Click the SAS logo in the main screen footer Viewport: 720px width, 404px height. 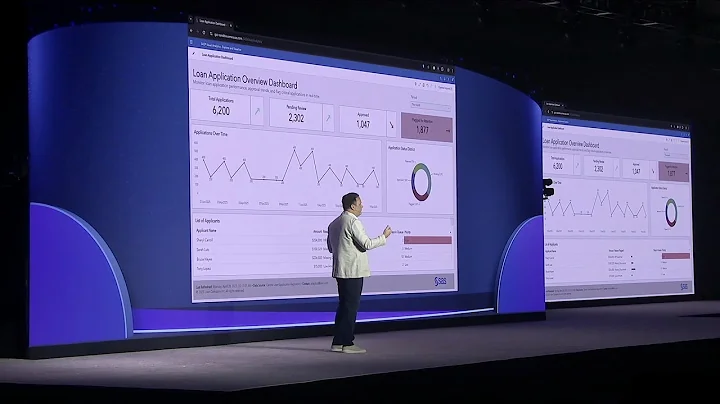click(440, 281)
